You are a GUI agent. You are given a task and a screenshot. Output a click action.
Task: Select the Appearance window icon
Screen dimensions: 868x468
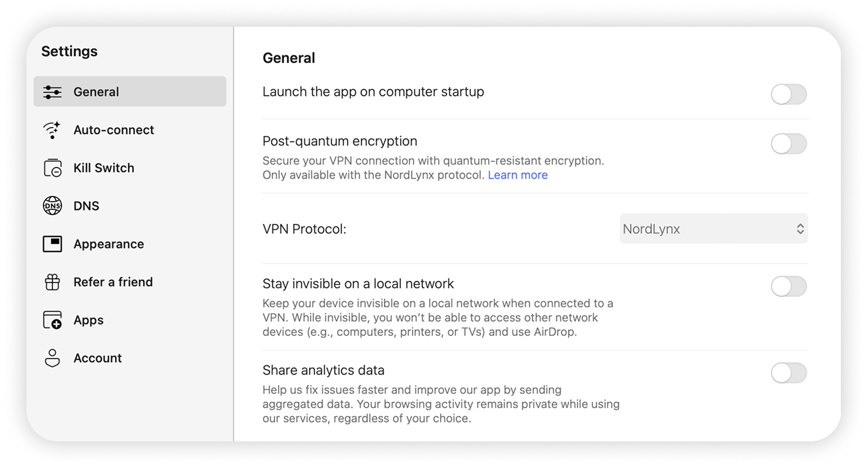(53, 244)
